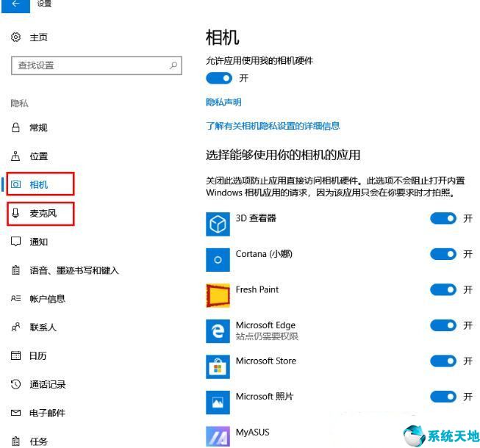Click the Fresh Paint app name

tap(257, 289)
